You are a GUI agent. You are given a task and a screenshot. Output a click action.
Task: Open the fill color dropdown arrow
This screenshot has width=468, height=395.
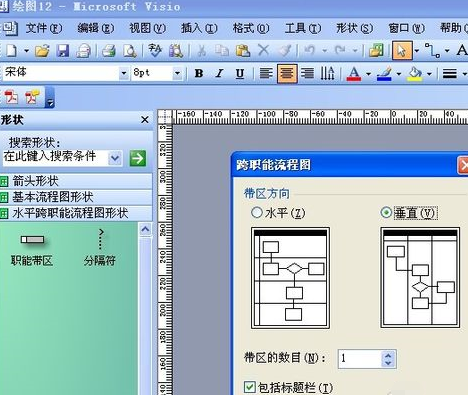point(429,74)
